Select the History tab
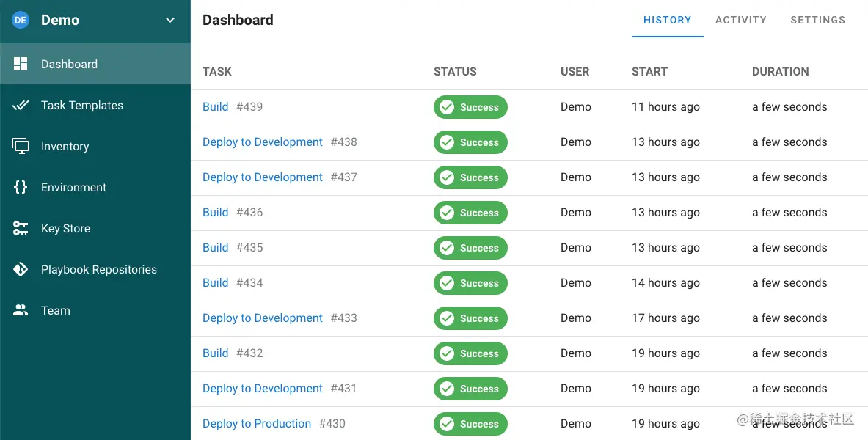This screenshot has height=440, width=868. point(667,20)
